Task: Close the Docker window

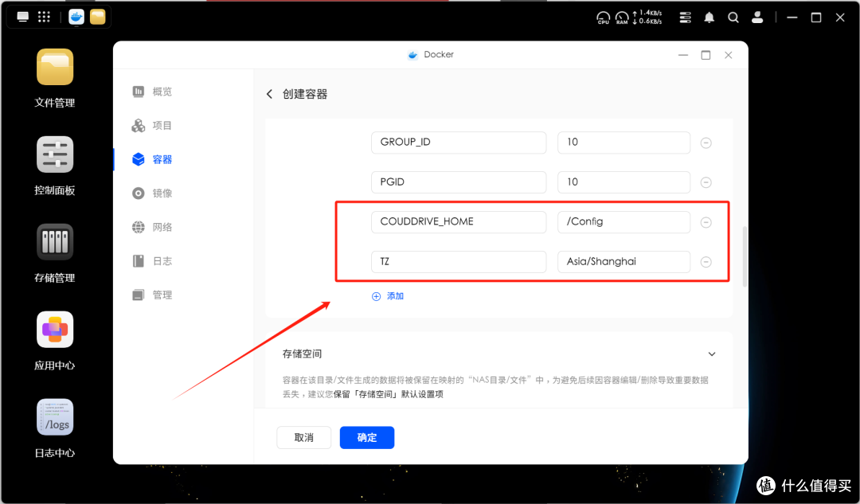Action: point(729,55)
